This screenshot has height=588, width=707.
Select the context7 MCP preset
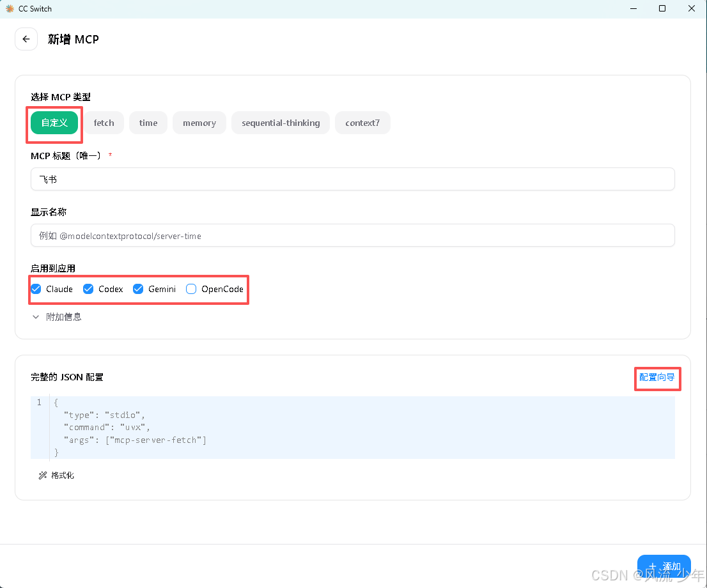pos(362,123)
